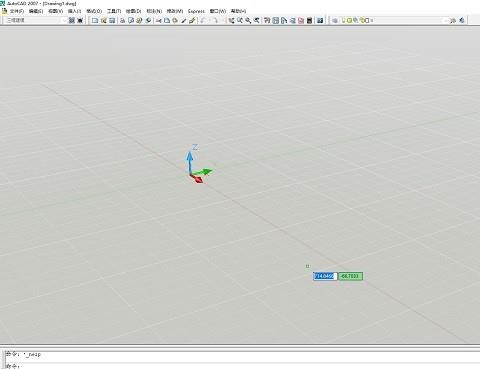Create a new drawing with the New icon
The width and height of the screenshot is (480, 369).
95,20
